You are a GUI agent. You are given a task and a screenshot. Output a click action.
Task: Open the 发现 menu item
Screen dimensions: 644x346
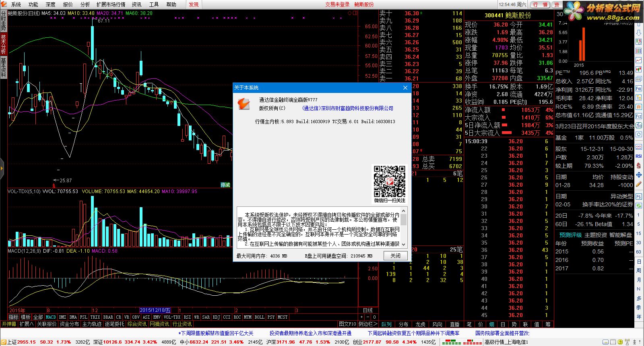pyautogui.click(x=194, y=4)
